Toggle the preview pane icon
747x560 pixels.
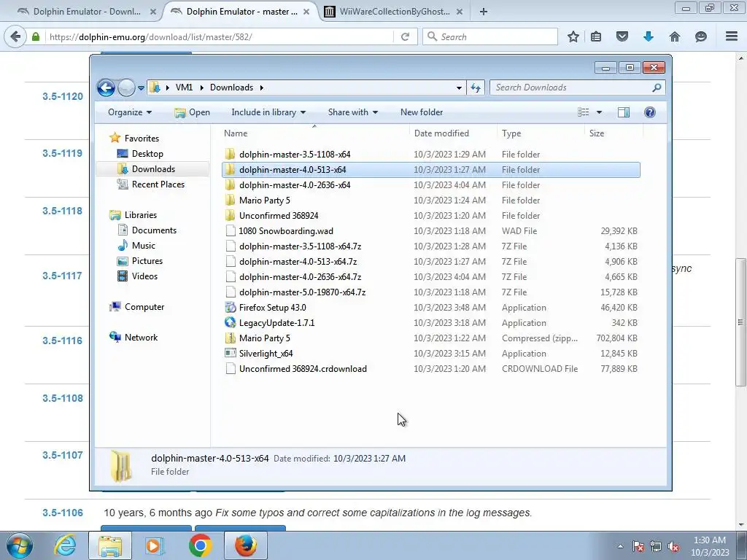[x=623, y=112]
